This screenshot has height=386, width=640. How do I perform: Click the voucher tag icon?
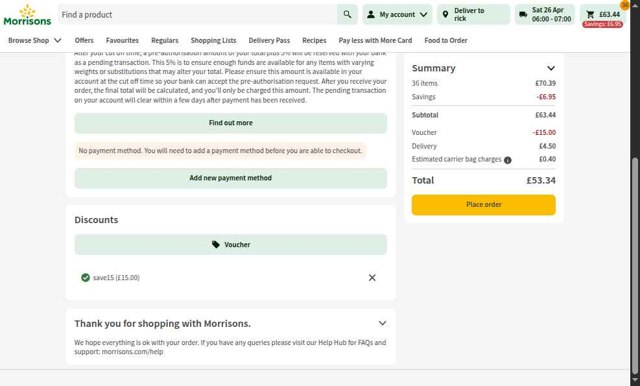pos(216,244)
